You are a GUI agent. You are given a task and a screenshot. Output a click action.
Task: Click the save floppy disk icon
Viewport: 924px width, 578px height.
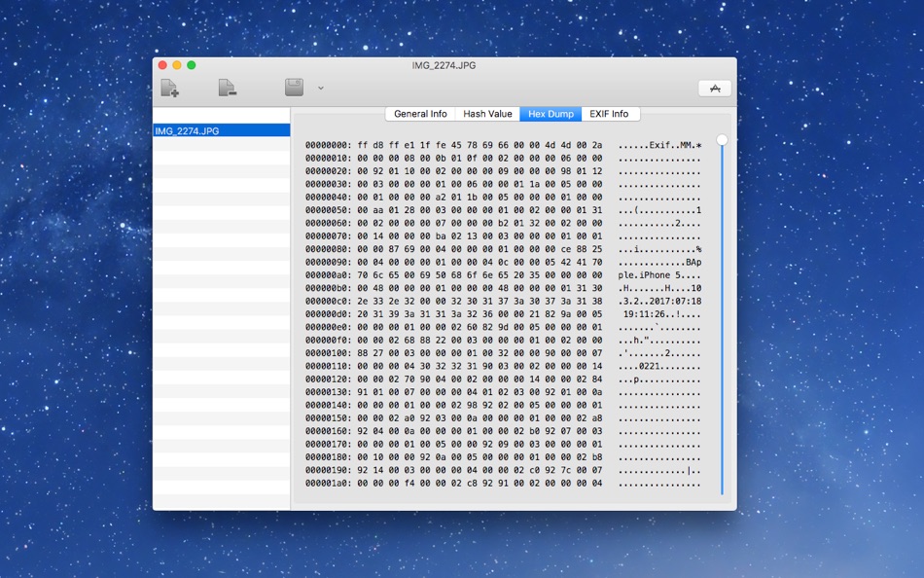point(294,88)
